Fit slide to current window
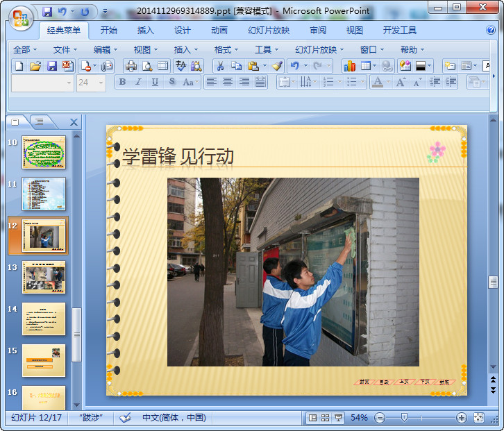Image resolution: width=504 pixels, height=431 pixels. click(x=478, y=418)
